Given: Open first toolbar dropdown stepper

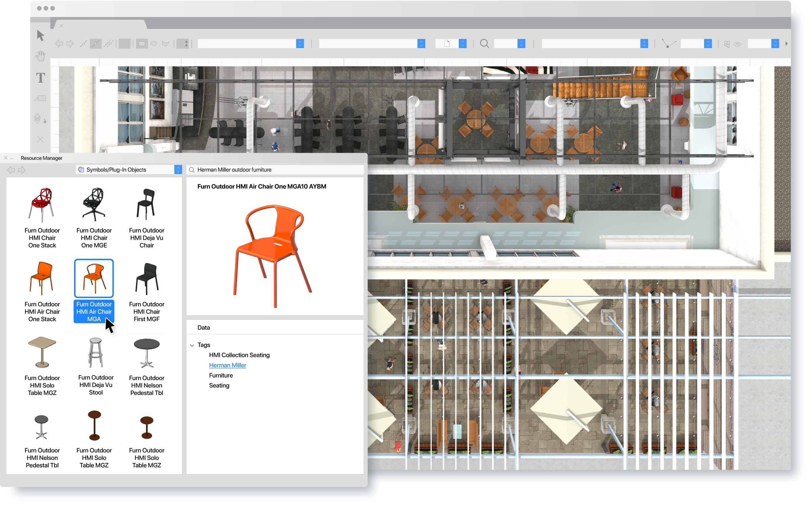Looking at the screenshot, I should [x=300, y=44].
